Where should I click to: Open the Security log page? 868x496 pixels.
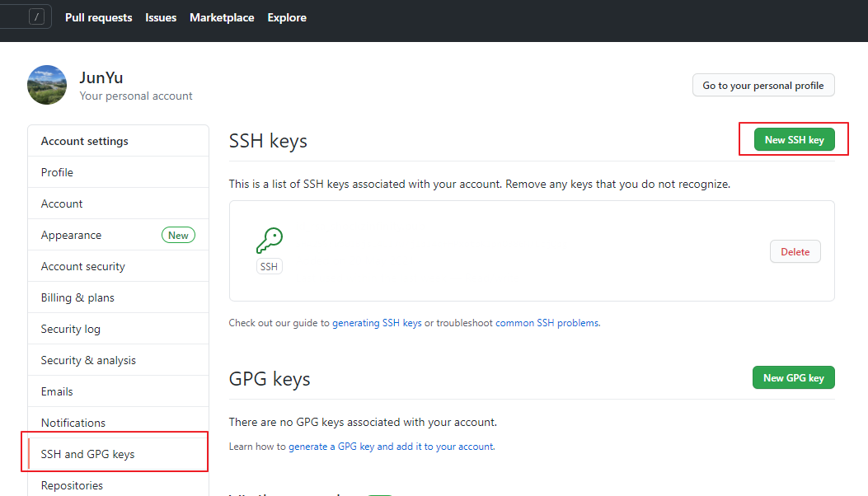[71, 329]
